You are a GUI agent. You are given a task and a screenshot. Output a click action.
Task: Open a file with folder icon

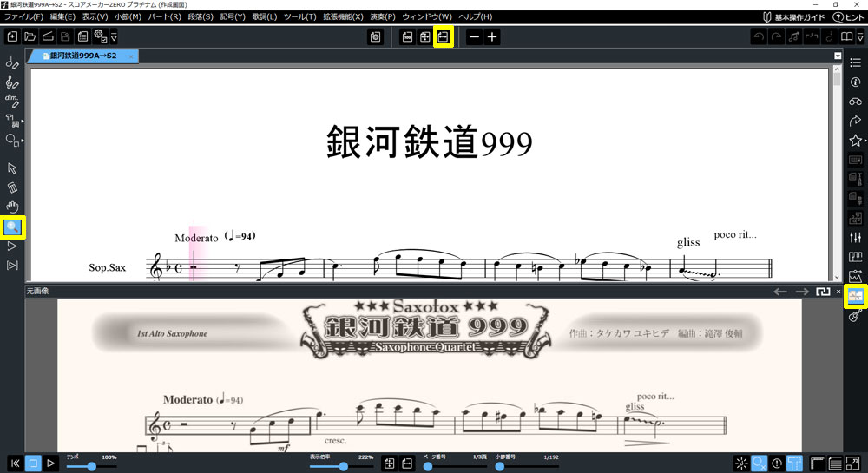pos(30,37)
